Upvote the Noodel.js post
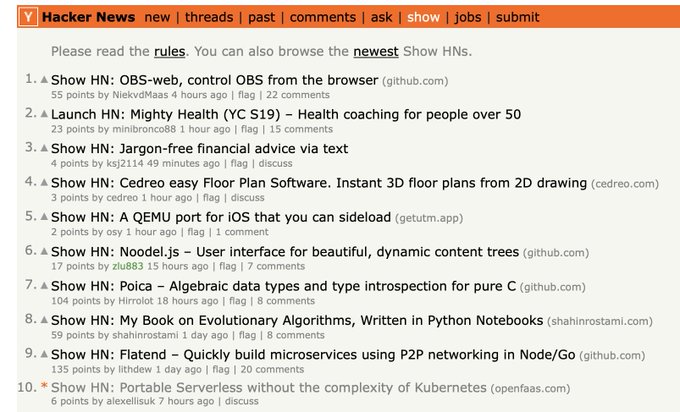680x412 pixels. point(44,251)
